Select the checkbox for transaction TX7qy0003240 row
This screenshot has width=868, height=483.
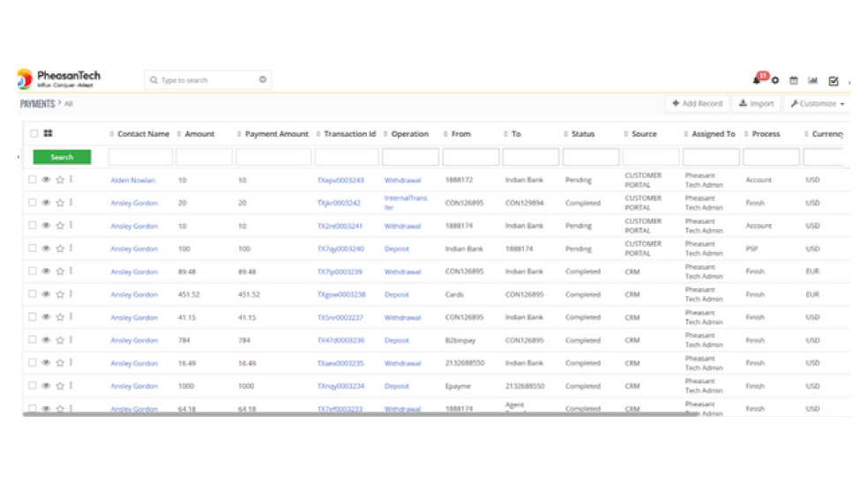[33, 249]
